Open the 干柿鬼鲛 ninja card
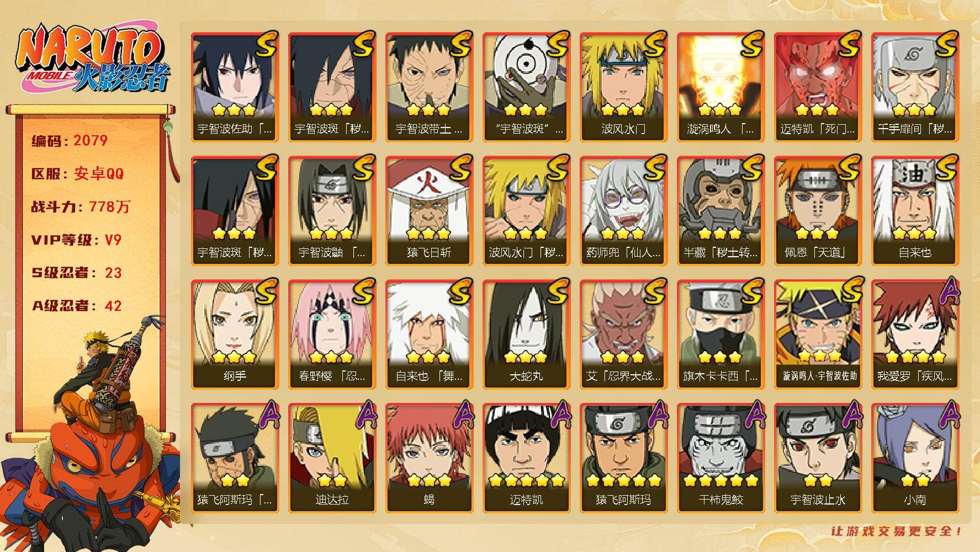Image resolution: width=980 pixels, height=552 pixels. tap(721, 458)
